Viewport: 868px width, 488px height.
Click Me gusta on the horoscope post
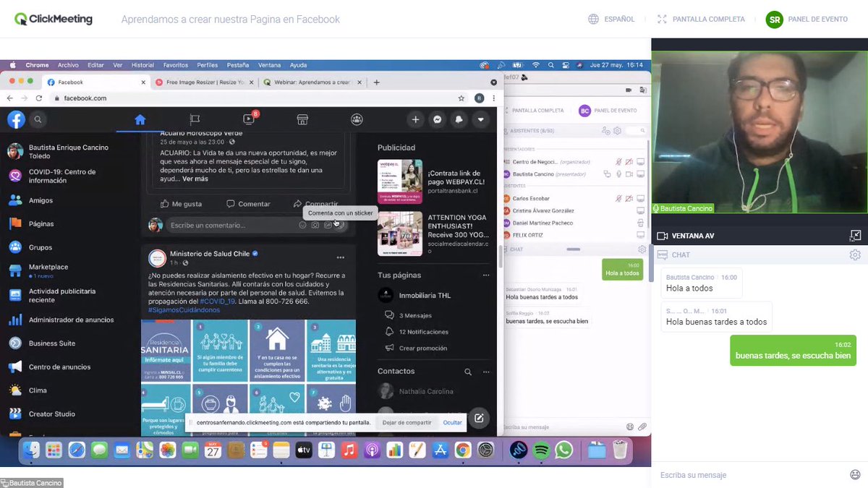181,204
